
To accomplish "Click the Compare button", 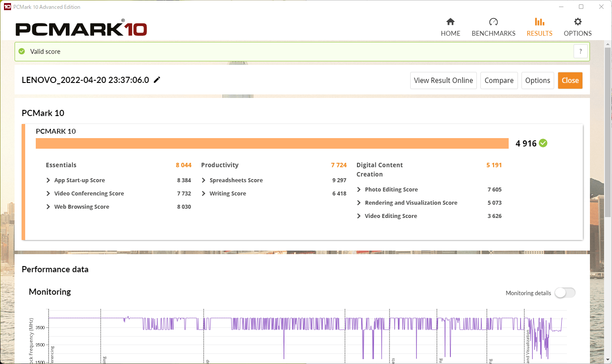I will click(x=499, y=80).
